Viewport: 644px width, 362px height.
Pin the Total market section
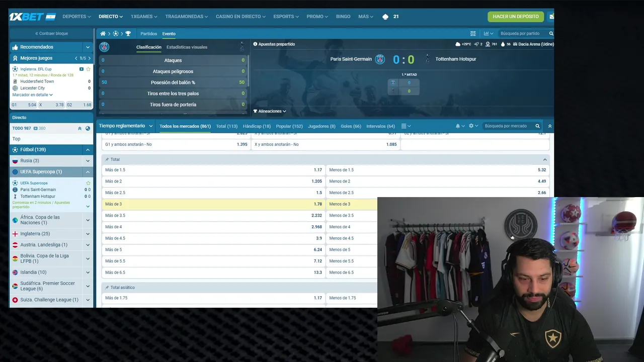(x=107, y=159)
